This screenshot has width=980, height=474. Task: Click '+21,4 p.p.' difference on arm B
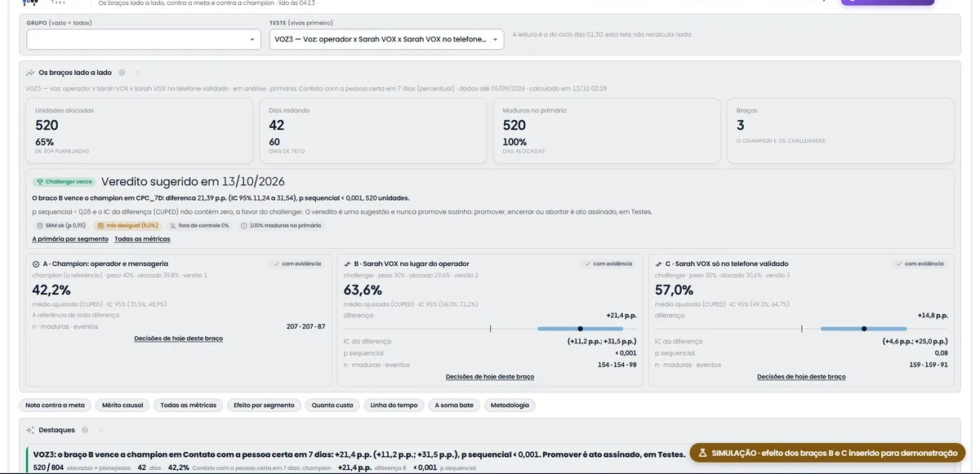click(x=621, y=315)
